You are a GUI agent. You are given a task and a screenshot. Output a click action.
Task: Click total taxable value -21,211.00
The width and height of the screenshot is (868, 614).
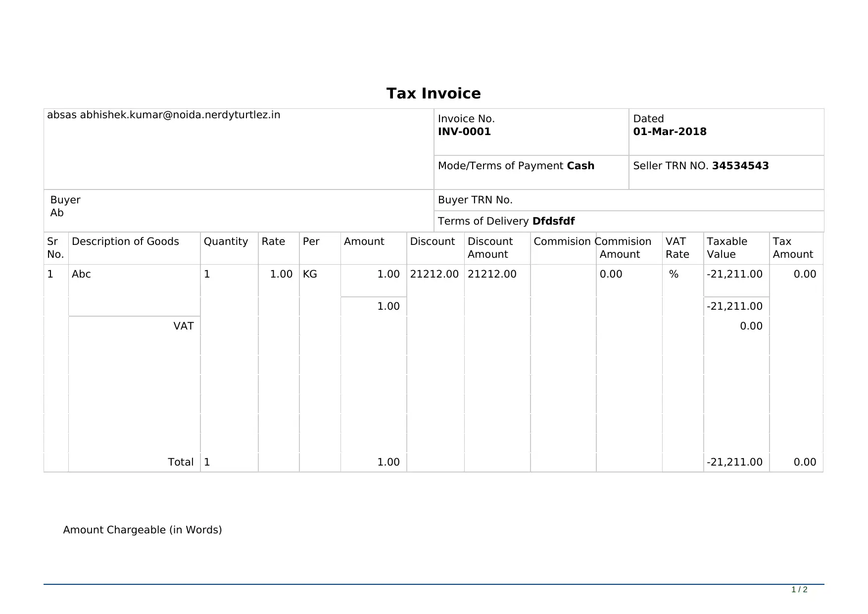point(734,462)
